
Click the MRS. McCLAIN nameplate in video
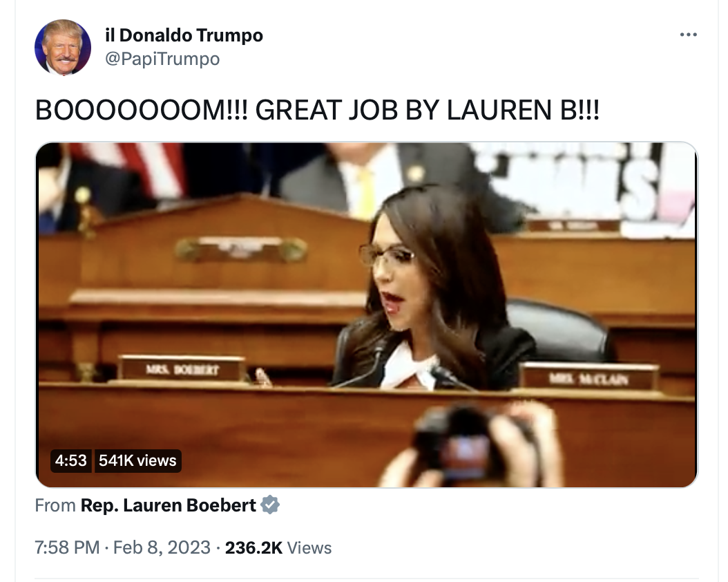point(588,378)
